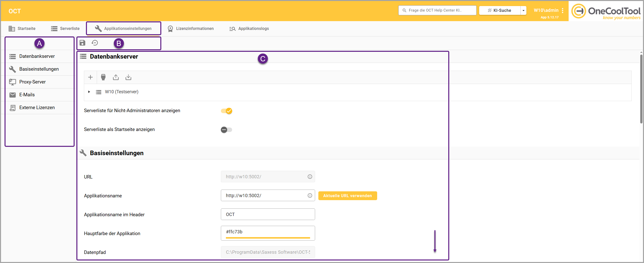Click the connection plug icon in server toolbar
Screen dimensions: 644x263
tap(103, 77)
